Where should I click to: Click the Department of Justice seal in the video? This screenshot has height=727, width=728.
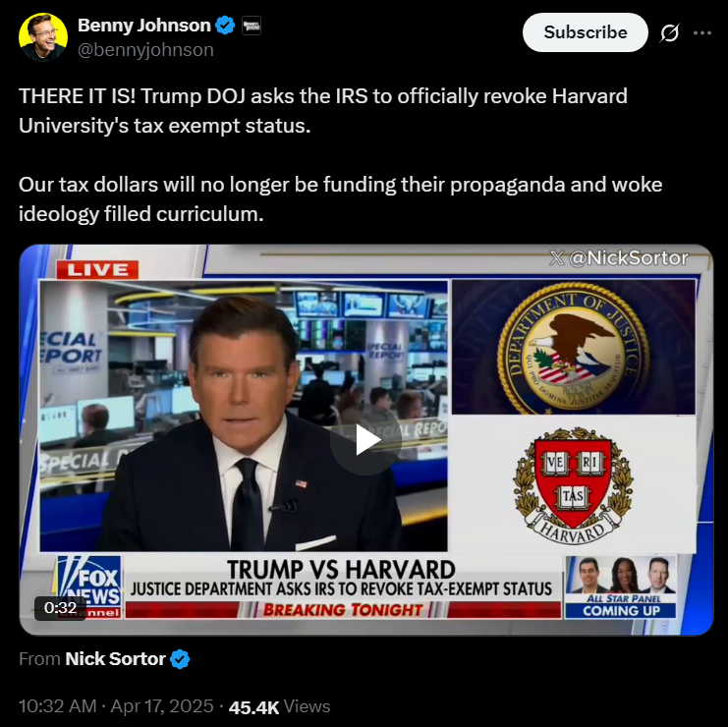(x=574, y=347)
